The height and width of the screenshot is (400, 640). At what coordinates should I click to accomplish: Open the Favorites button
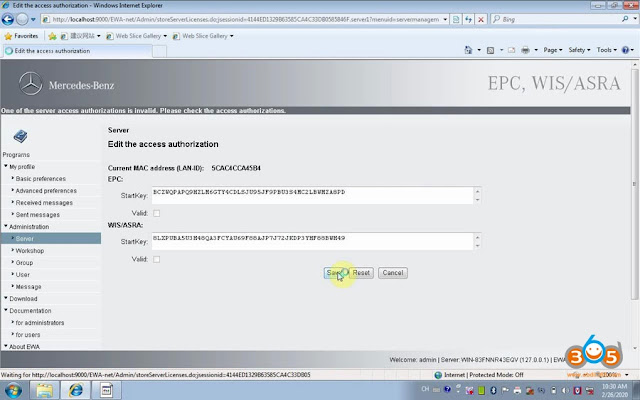21,36
